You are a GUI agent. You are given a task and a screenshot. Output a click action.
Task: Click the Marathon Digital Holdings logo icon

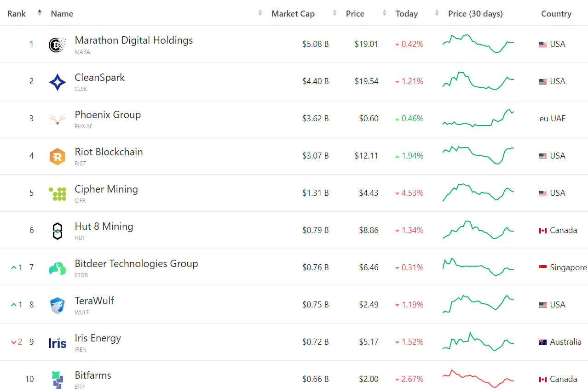coord(58,45)
